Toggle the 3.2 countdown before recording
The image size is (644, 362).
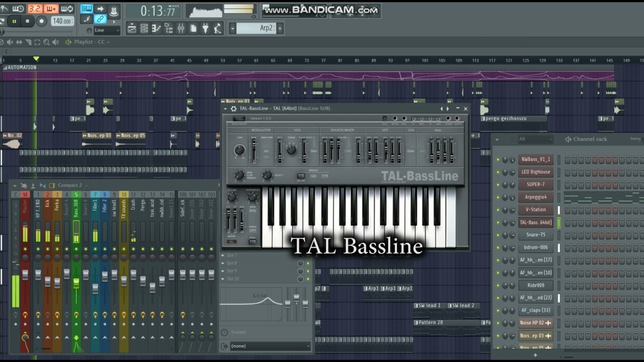point(35,9)
